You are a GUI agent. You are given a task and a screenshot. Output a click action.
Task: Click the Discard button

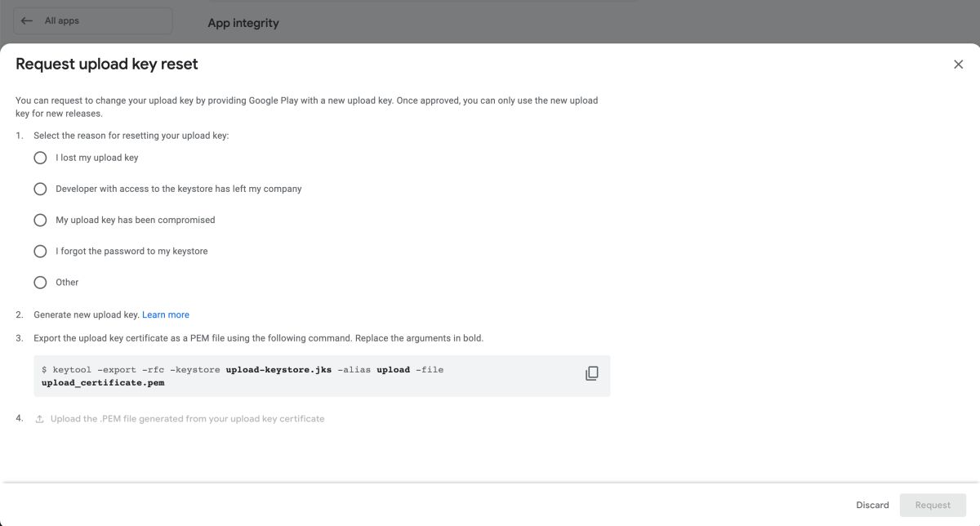[872, 505]
